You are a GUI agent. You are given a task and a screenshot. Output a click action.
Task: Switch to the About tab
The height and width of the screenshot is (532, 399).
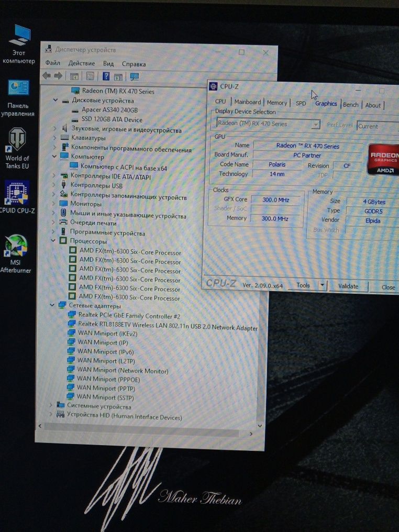(373, 105)
